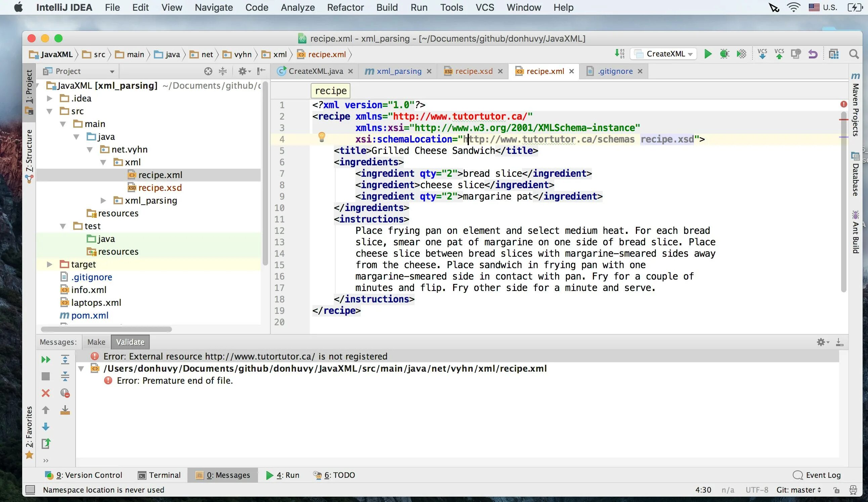Viewport: 868px width, 502px height.
Task: Open the Terminal tool window
Action: tap(160, 475)
